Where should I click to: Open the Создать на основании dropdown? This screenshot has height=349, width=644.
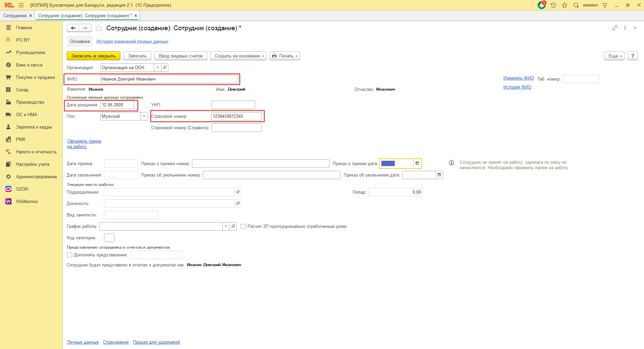[238, 56]
